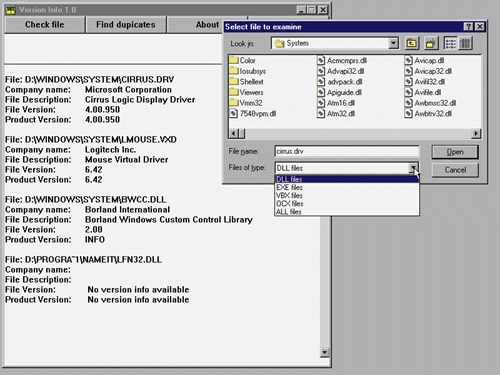This screenshot has width=500, height=375.
Task: Click the Files of type dropdown arrow
Action: (413, 168)
